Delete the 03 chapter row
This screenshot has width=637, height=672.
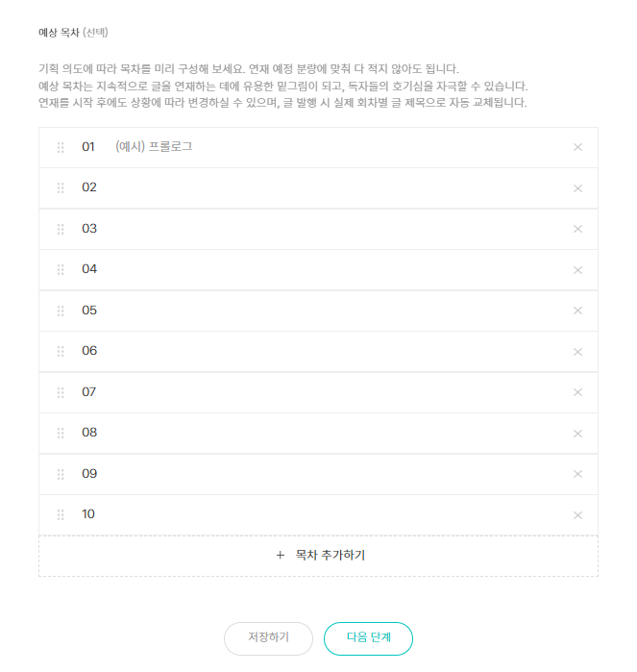[577, 229]
